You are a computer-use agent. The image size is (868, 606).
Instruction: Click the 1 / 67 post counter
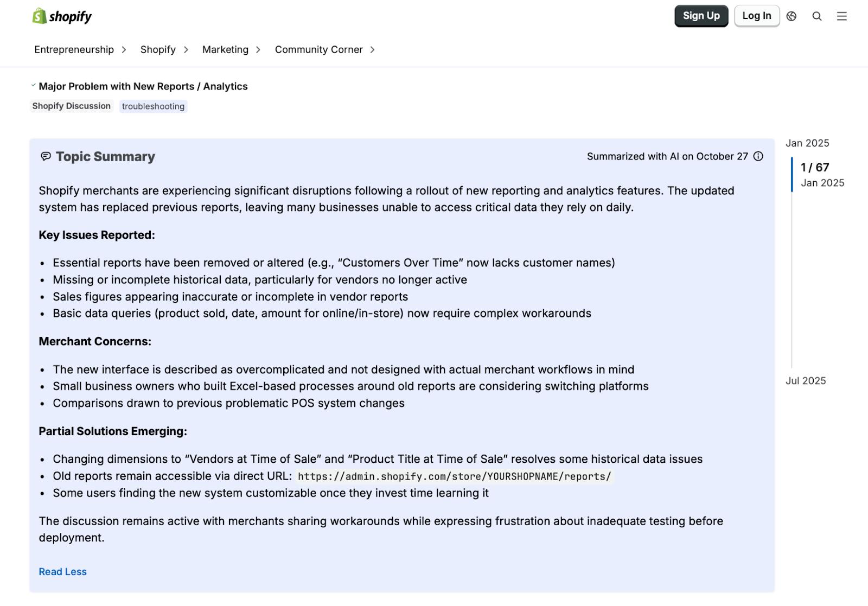(814, 167)
